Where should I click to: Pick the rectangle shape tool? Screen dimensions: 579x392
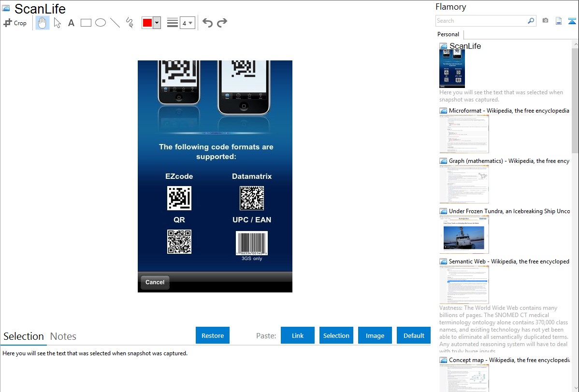(x=86, y=23)
